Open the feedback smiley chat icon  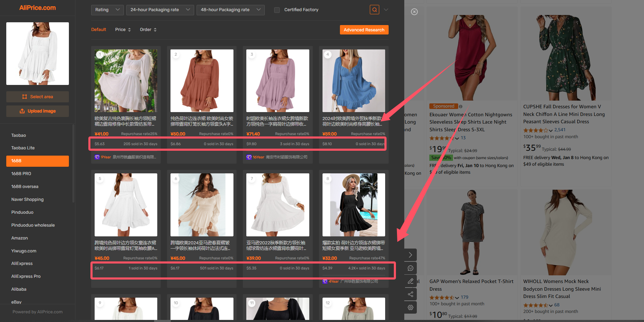tap(411, 268)
